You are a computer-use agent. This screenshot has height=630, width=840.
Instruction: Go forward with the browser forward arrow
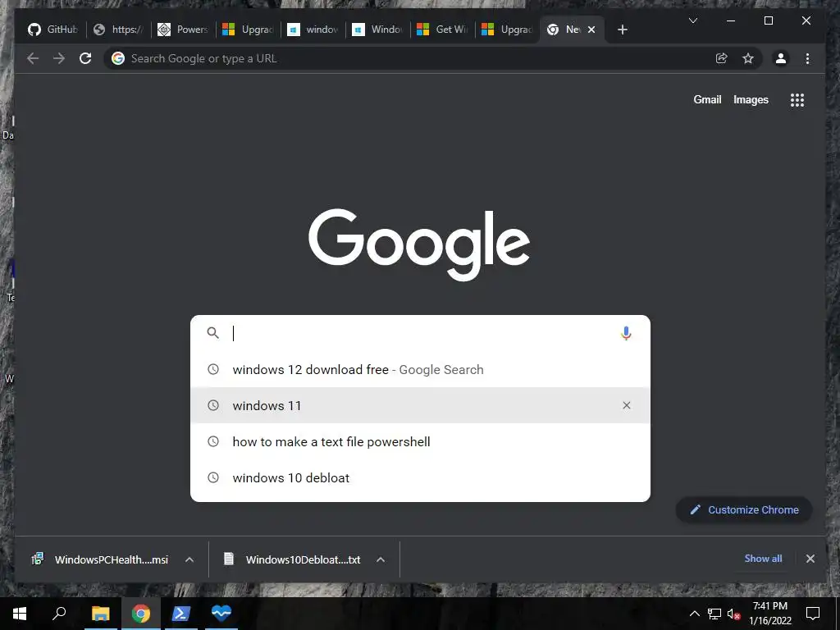59,58
